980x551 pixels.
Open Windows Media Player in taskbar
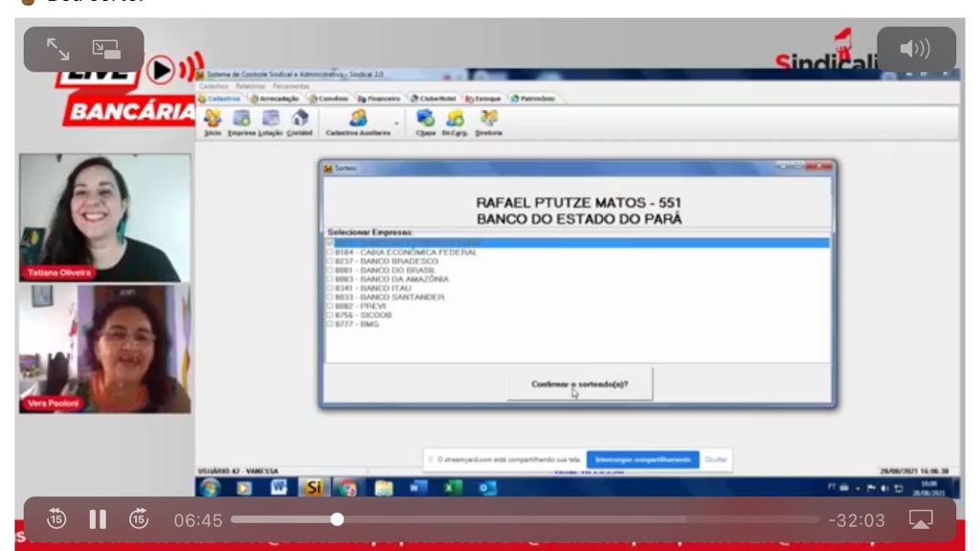click(244, 487)
